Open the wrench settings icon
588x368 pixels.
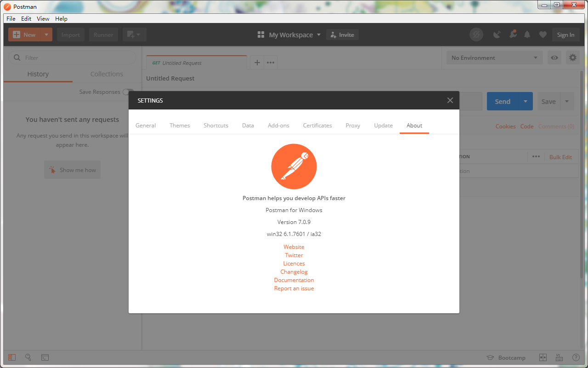513,34
